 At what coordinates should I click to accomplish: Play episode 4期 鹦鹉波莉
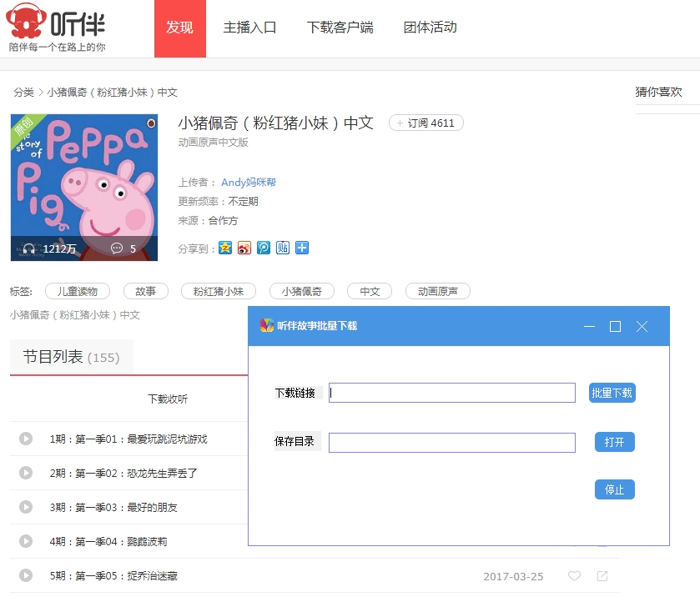[x=26, y=541]
